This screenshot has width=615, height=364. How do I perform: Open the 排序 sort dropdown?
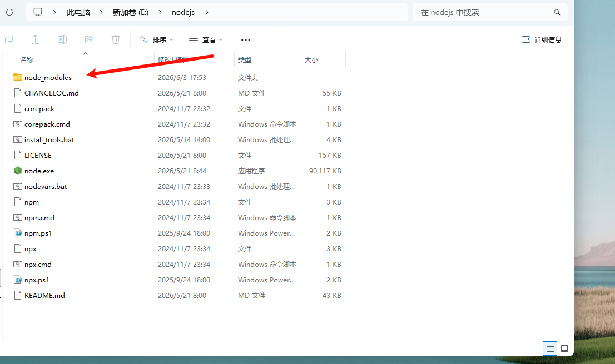point(156,39)
